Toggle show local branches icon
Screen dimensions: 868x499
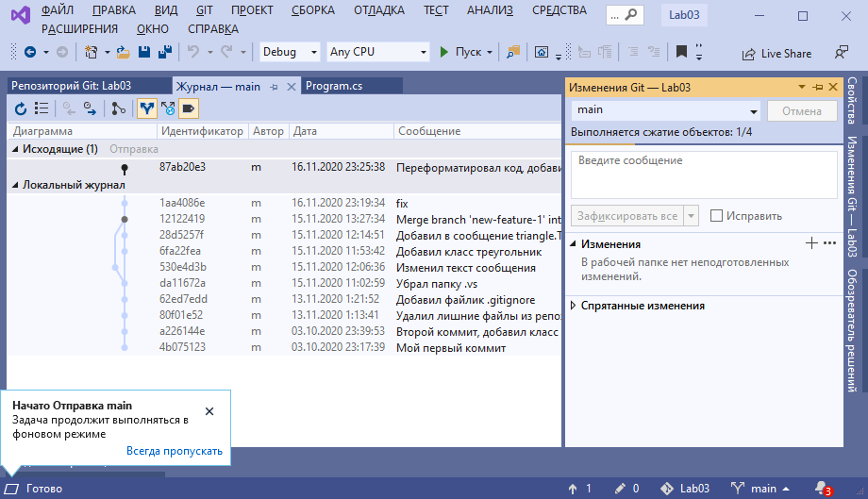point(146,108)
